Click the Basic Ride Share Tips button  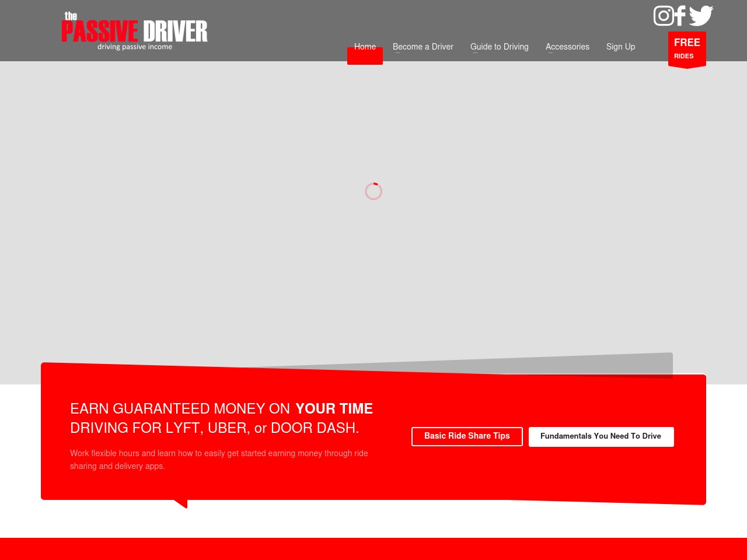point(467,436)
